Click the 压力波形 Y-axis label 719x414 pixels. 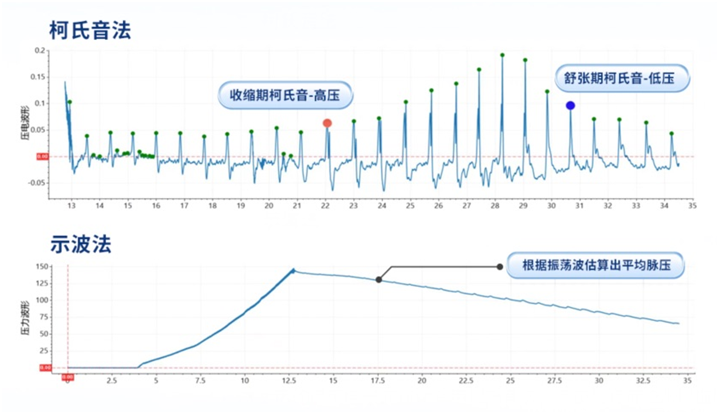24,318
